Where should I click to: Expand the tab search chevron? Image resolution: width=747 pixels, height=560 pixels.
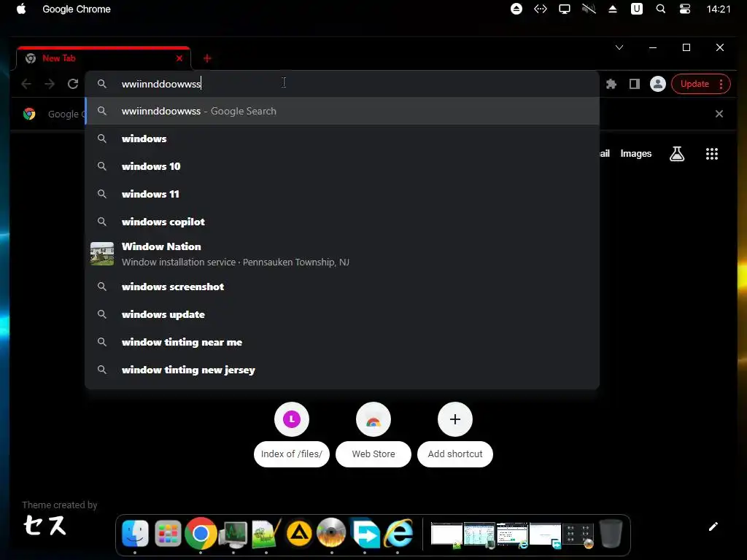pyautogui.click(x=619, y=47)
